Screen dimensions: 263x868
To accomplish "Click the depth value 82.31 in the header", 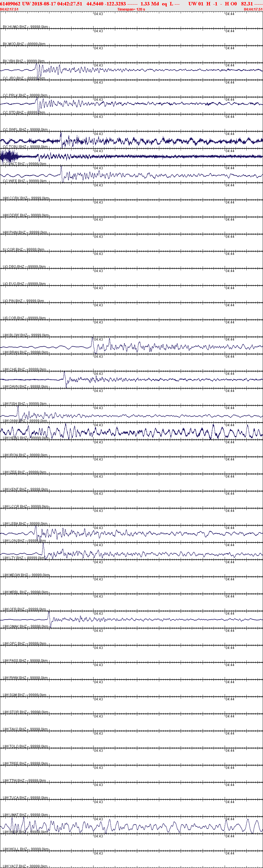I will tap(247, 4).
